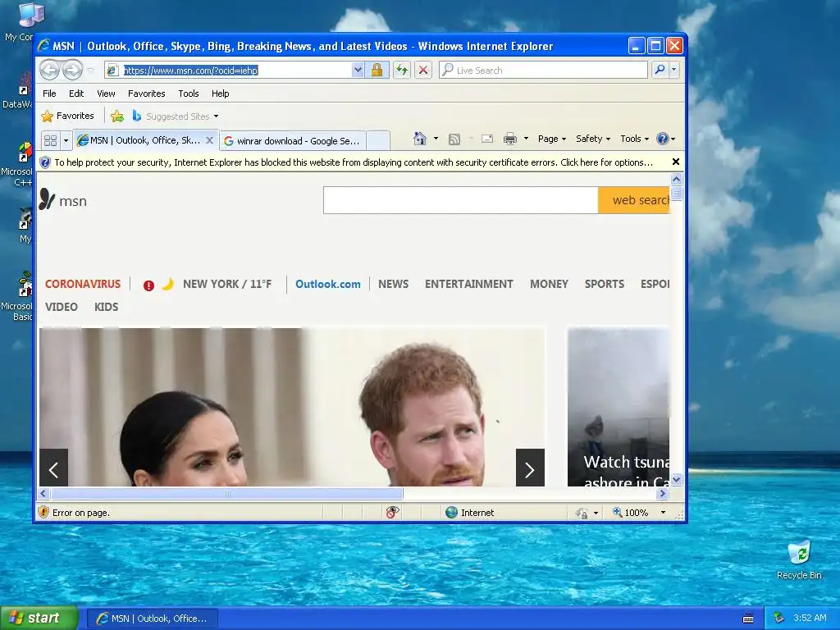Close the MSN tab with X

(x=209, y=140)
